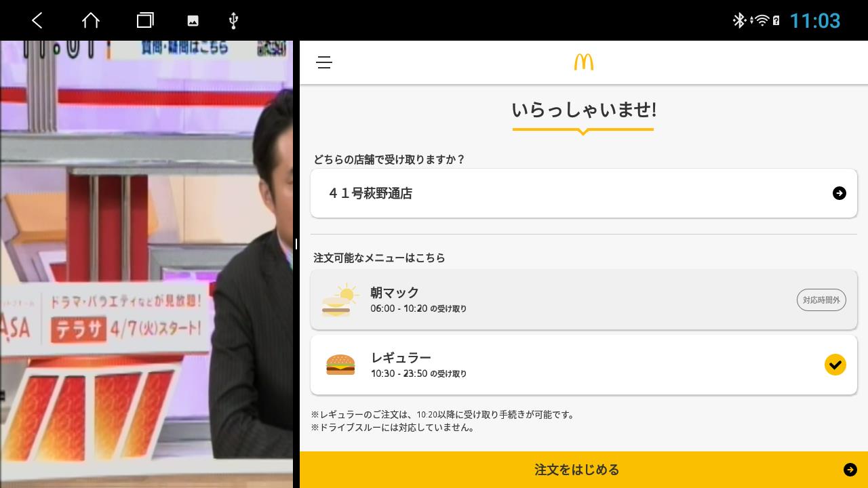Tap the image notification icon
The height and width of the screenshot is (488, 868).
[x=193, y=20]
